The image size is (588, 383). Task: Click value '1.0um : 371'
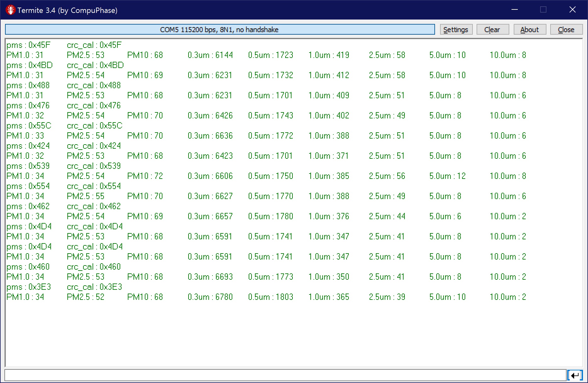click(329, 156)
